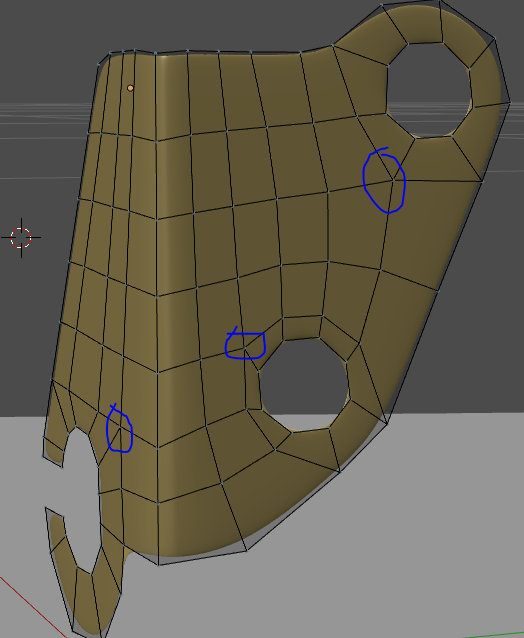Select the top vertex of the central crease edge
The image size is (524, 638).
[x=155, y=53]
